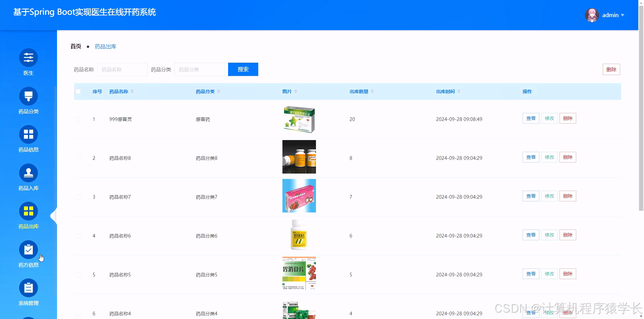Open 药品分类 from the sidebar
644x319 pixels.
click(x=29, y=101)
